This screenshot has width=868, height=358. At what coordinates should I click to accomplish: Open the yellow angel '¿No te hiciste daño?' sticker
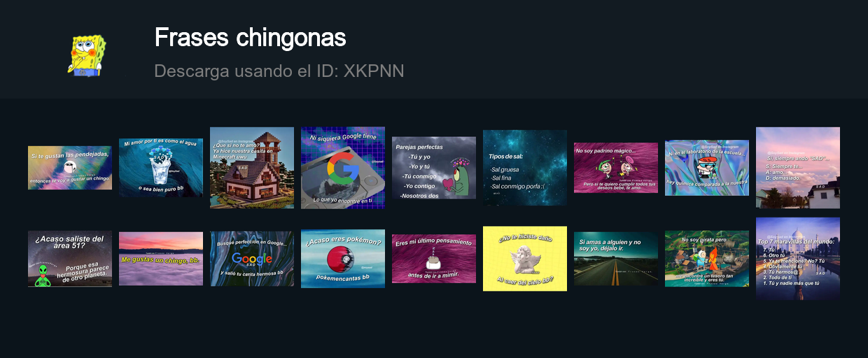(x=525, y=259)
